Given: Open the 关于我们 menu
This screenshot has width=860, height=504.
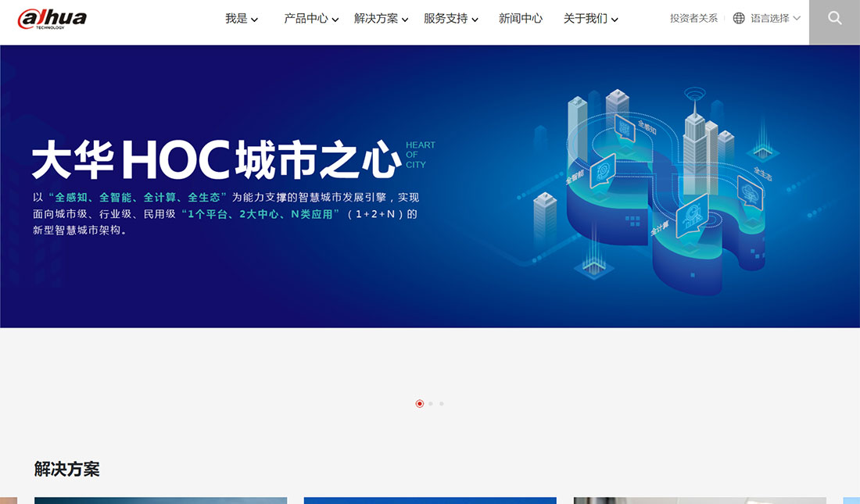Looking at the screenshot, I should click(x=586, y=19).
